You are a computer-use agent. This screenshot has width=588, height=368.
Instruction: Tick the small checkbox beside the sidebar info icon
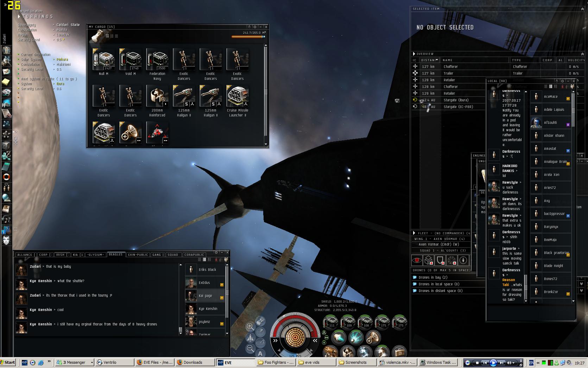tap(15, 229)
